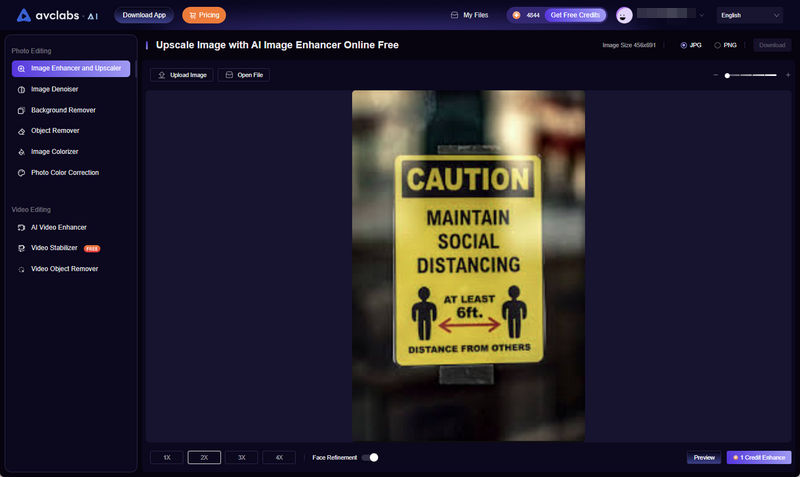This screenshot has width=800, height=477.
Task: Click the Image Colorizer icon
Action: point(22,152)
